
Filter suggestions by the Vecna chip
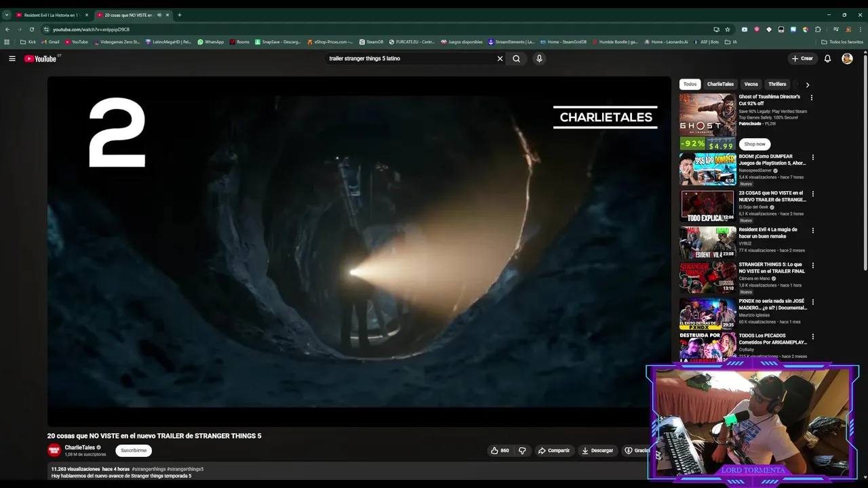[x=751, y=85]
